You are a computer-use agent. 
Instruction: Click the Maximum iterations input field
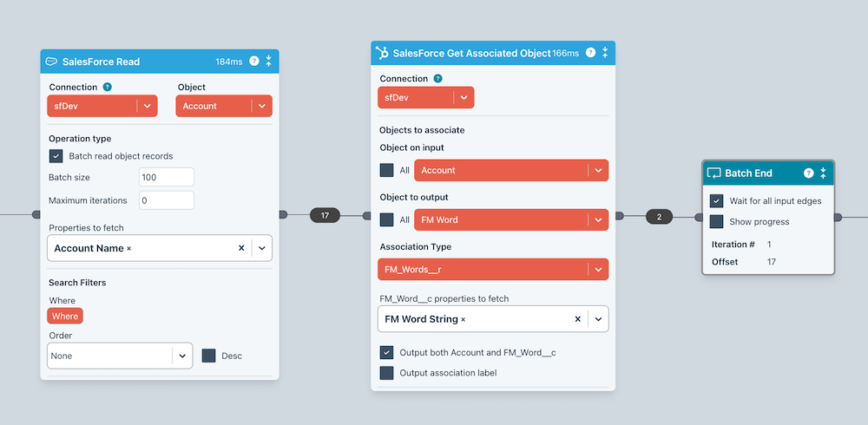point(167,200)
